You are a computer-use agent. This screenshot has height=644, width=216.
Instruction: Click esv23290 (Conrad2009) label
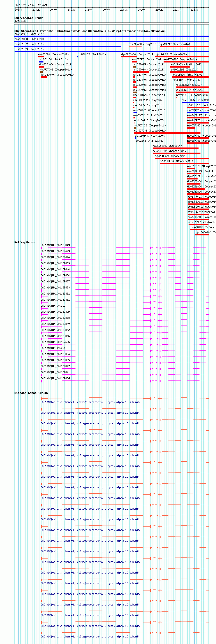point(53,54)
